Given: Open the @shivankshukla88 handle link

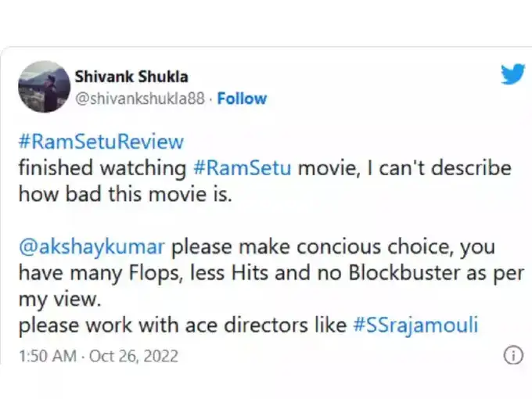Looking at the screenshot, I should (x=141, y=99).
